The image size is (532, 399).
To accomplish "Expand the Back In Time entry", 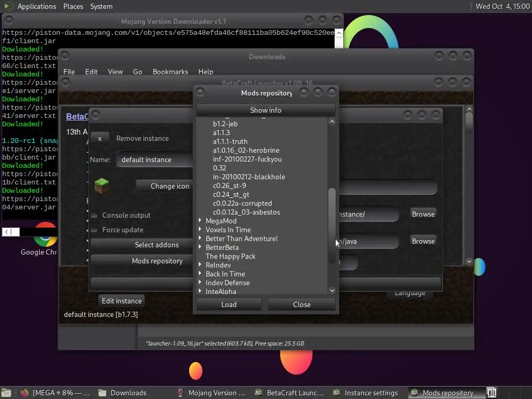I will 200,273.
